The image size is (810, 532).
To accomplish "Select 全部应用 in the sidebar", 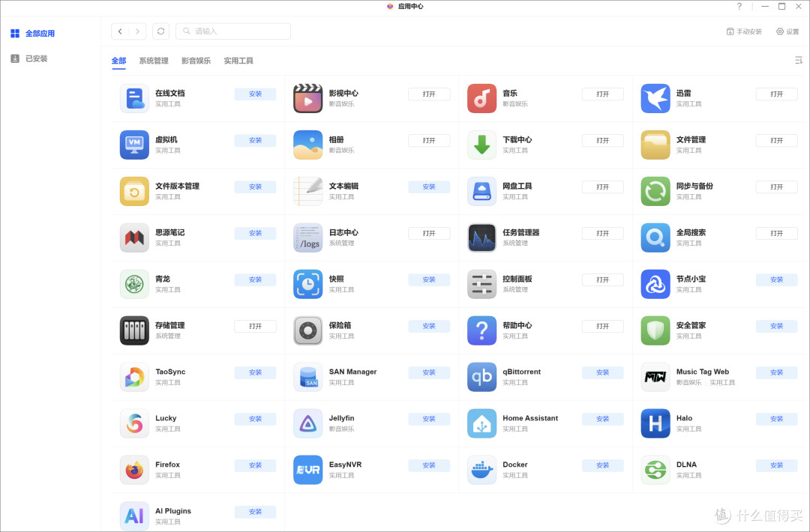I will click(x=32, y=34).
